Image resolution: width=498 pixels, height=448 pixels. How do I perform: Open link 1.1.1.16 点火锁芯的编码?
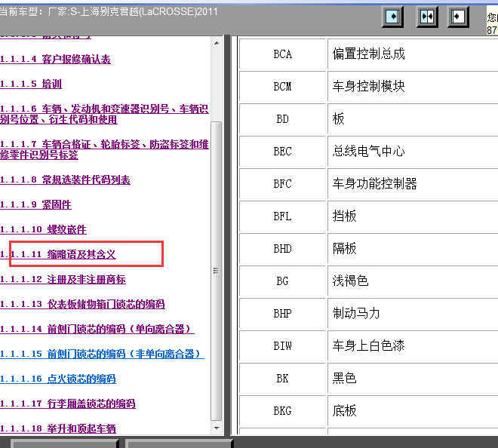58,379
